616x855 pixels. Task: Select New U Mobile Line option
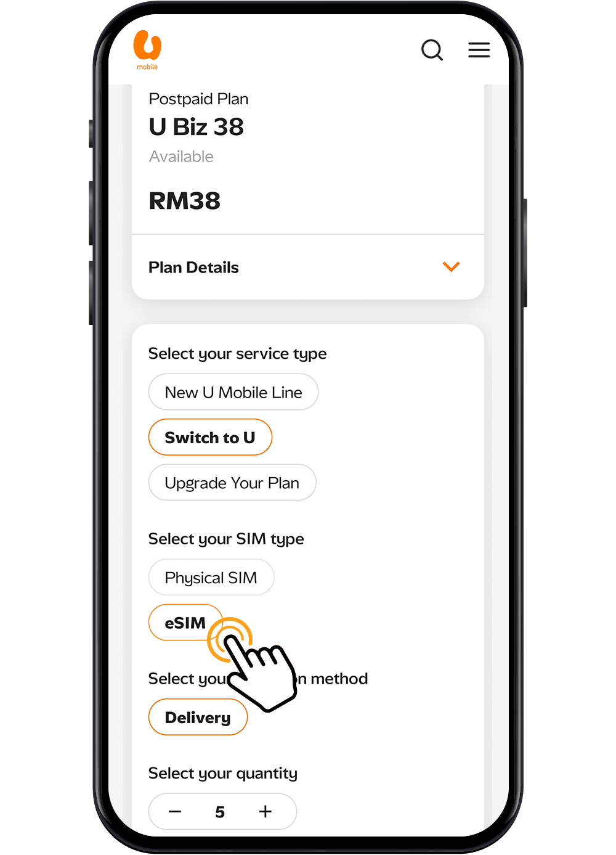(x=233, y=392)
